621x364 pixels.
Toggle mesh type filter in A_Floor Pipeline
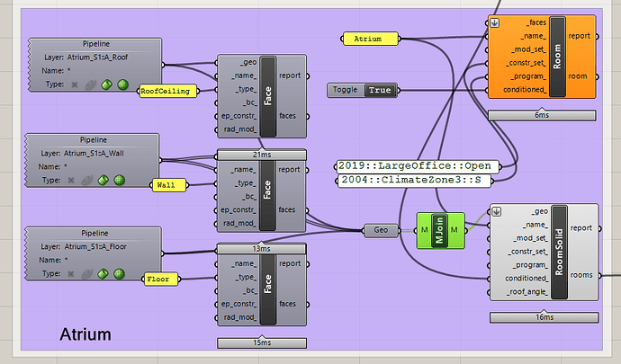click(119, 274)
